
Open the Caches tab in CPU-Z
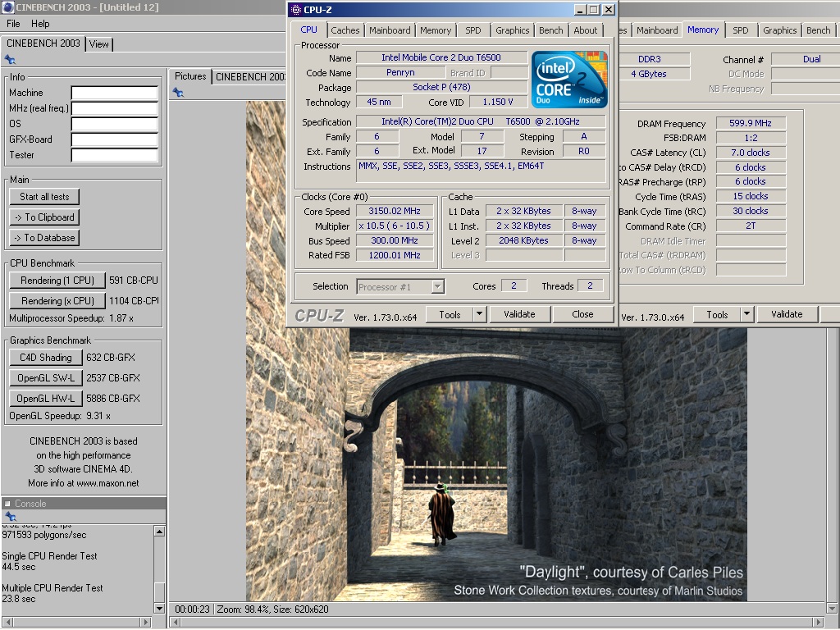[345, 30]
